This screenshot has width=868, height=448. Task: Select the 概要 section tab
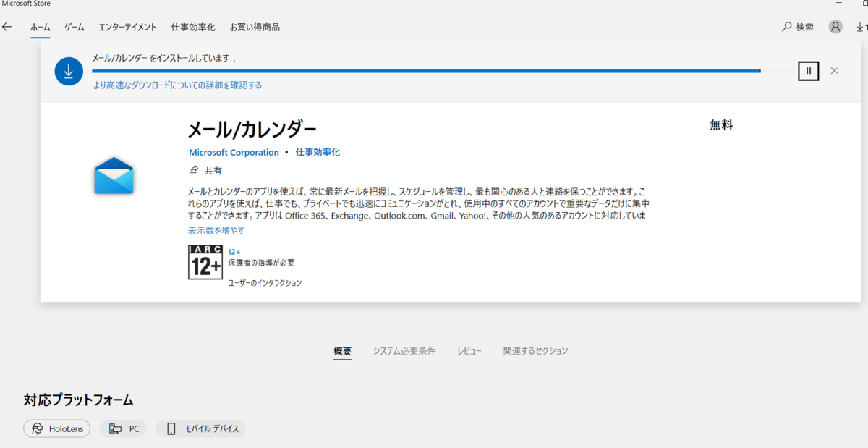coord(343,351)
